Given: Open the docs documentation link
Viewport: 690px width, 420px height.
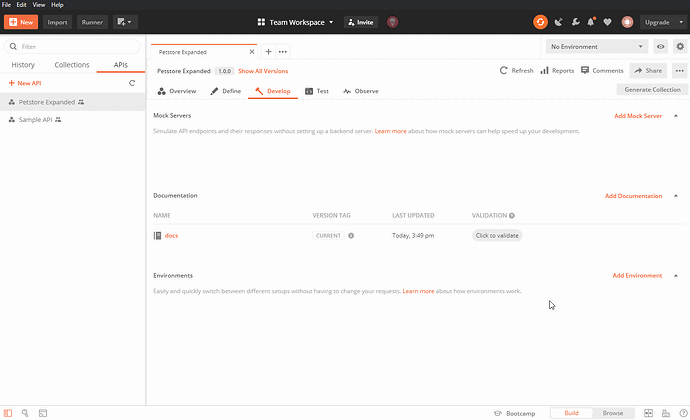Looking at the screenshot, I should coord(171,236).
